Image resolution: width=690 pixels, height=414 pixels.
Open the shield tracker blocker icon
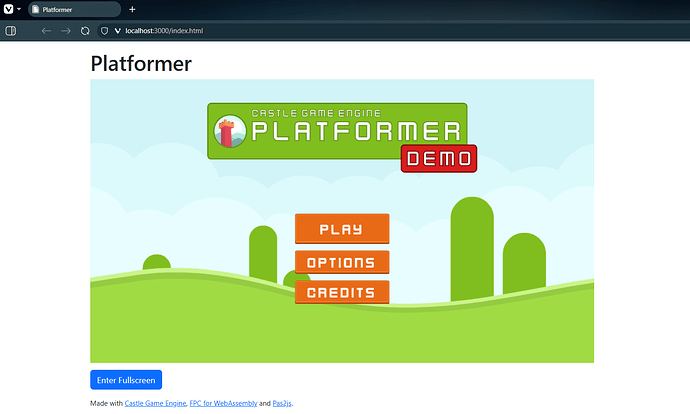tap(104, 31)
